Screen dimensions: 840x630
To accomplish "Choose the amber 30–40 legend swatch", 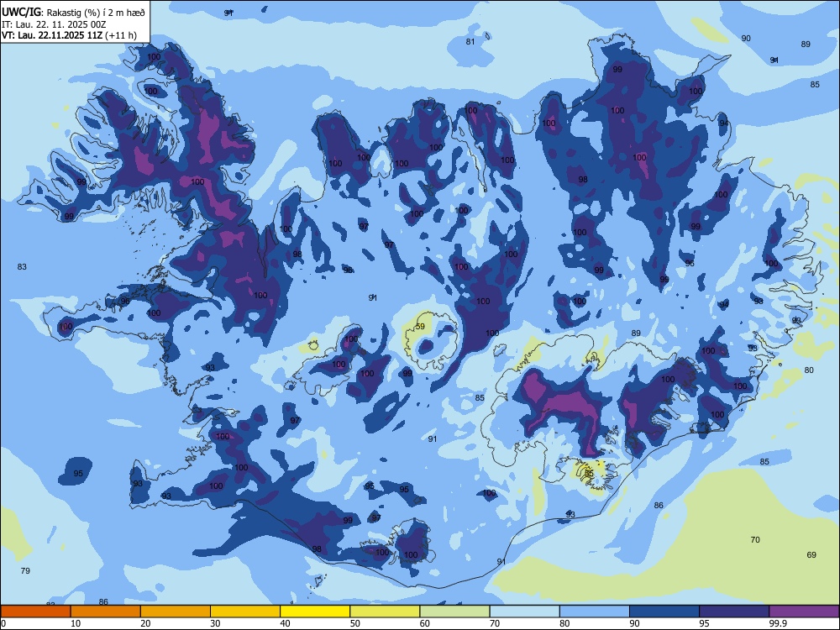I will [245, 612].
